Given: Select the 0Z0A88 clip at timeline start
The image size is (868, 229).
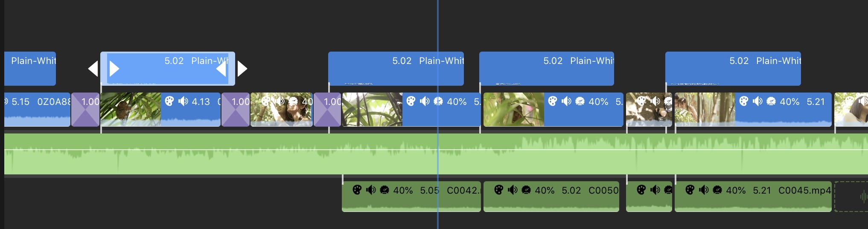Looking at the screenshot, I should point(37,110).
